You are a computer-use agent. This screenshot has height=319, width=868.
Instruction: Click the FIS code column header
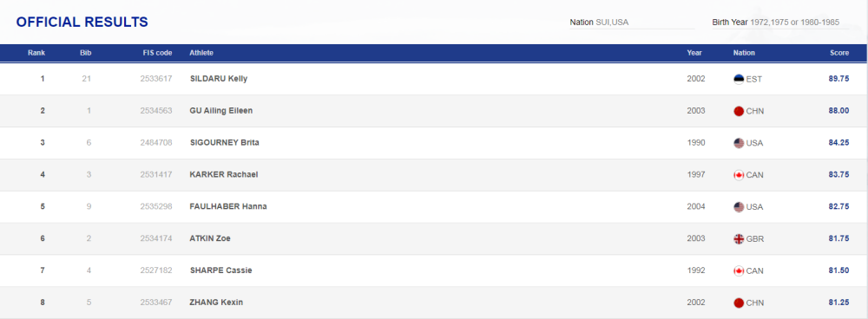(158, 53)
